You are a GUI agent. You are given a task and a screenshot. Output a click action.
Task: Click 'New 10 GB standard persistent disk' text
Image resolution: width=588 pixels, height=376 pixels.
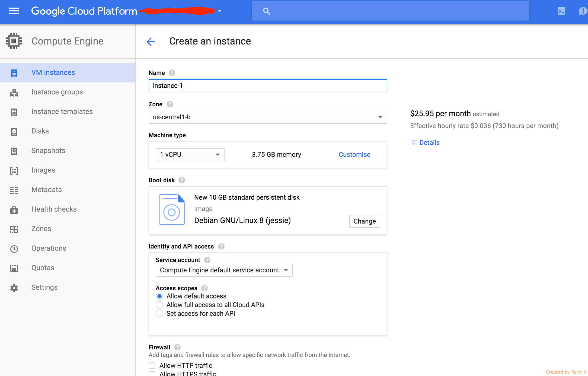247,197
